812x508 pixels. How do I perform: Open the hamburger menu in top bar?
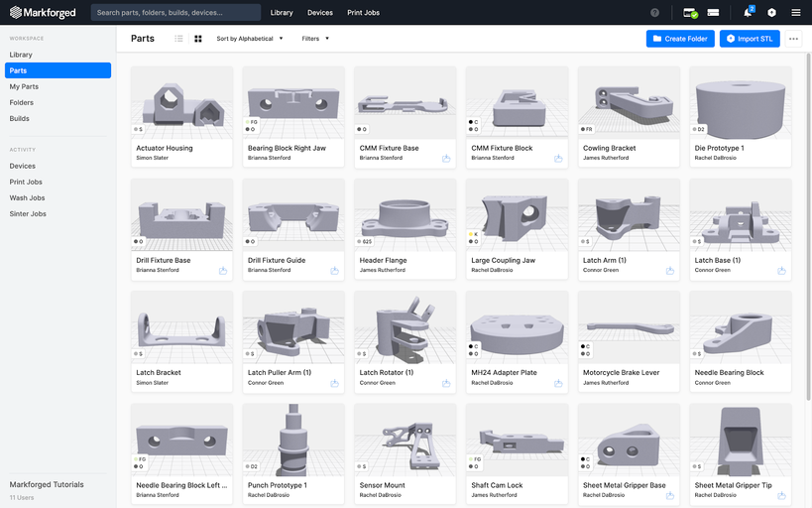click(x=796, y=13)
